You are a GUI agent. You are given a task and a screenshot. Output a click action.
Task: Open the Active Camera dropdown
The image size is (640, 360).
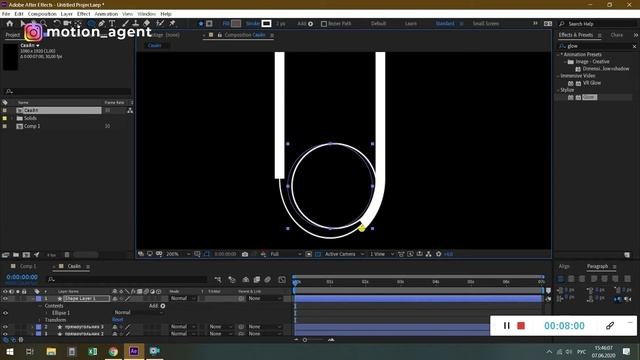[x=344, y=254]
